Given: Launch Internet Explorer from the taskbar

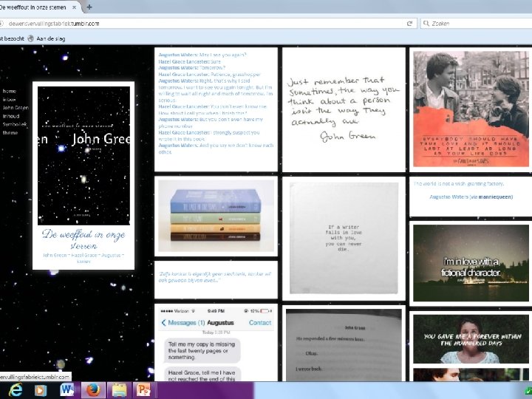Looking at the screenshot, I should pyautogui.click(x=16, y=390).
